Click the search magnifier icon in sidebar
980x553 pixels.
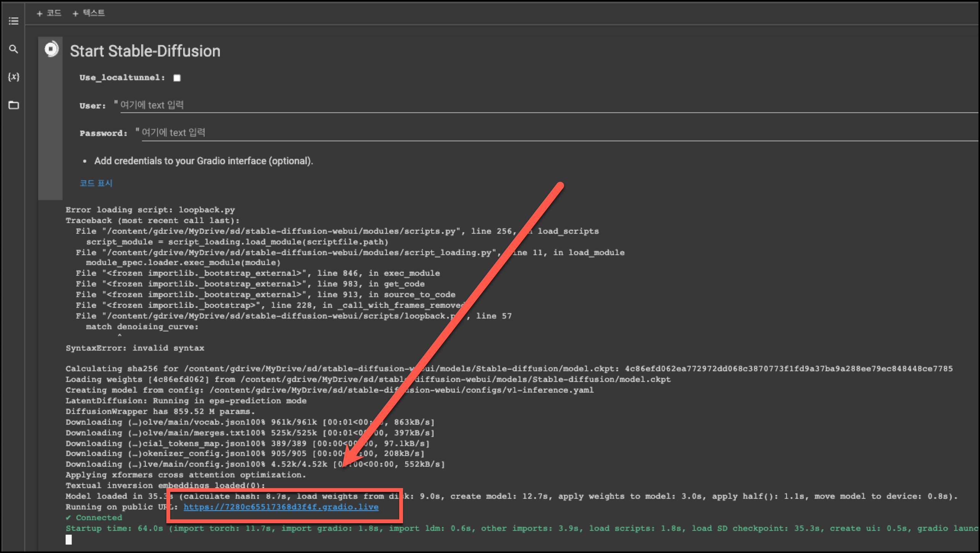(13, 49)
